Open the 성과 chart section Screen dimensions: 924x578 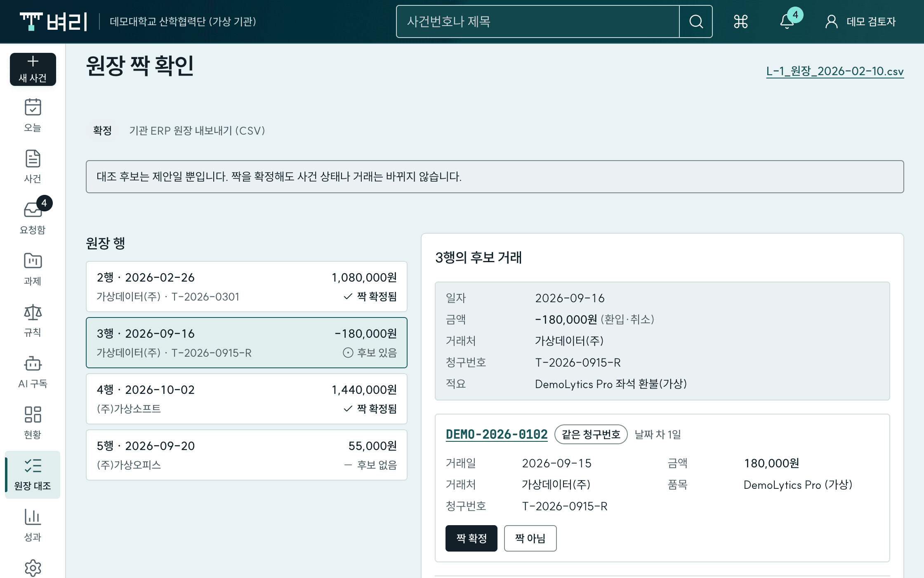[33, 525]
